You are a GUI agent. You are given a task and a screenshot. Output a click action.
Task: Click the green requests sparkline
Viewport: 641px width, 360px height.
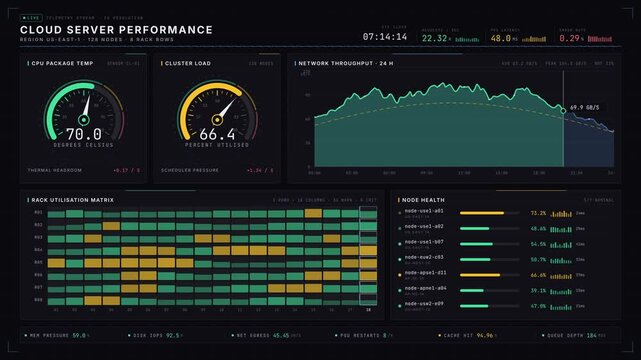point(467,39)
